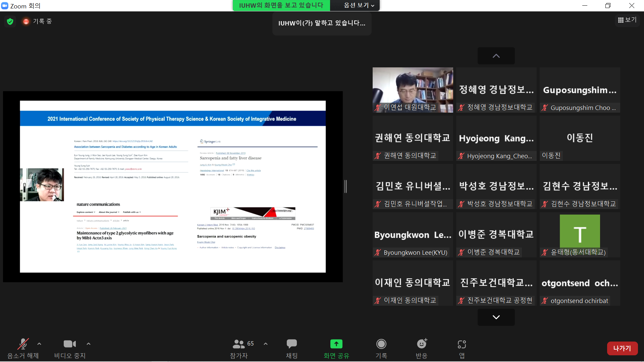Select 이연섭 대원대학교 video thumbnail
Screen dimensions: 644x362
point(413,90)
